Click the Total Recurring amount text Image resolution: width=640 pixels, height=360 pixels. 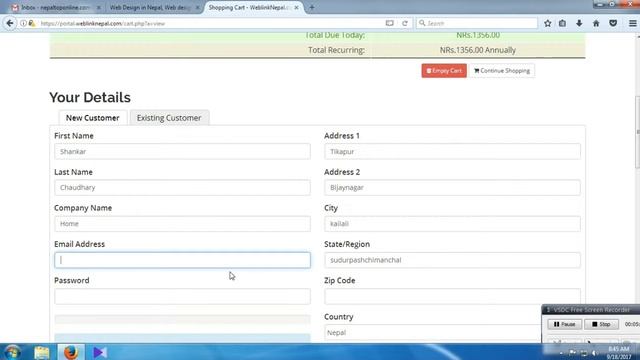coord(478,50)
